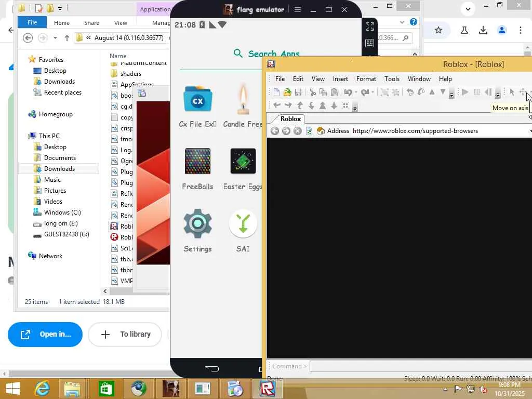Click Explorer Up one level arrow
532x399 pixels.
coord(67,38)
